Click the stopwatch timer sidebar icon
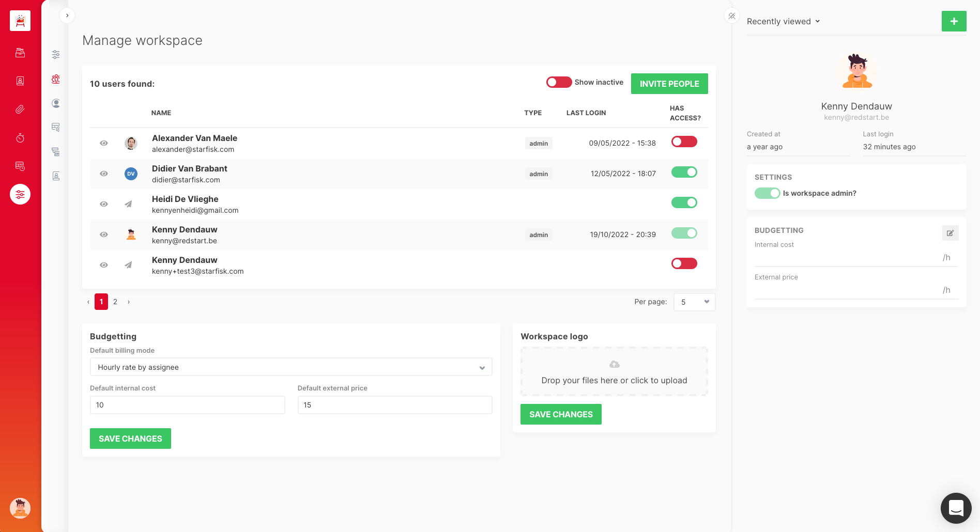Image resolution: width=980 pixels, height=532 pixels. (20, 138)
